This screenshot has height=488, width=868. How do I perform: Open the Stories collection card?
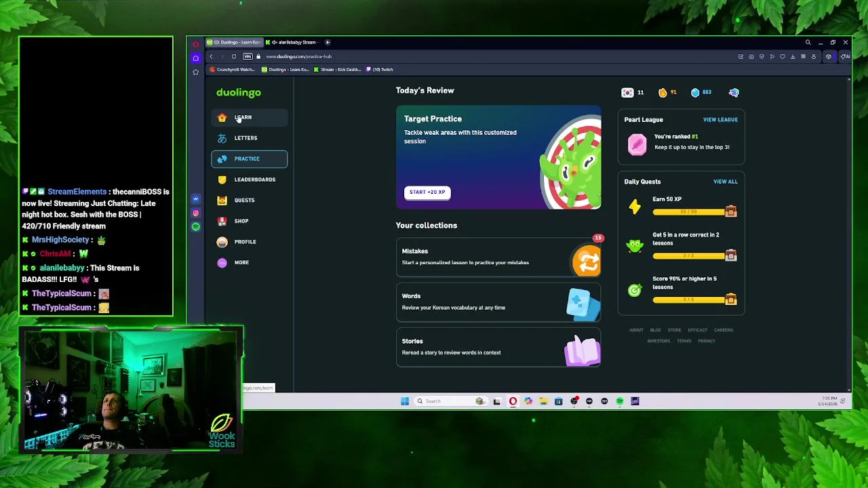pyautogui.click(x=498, y=346)
